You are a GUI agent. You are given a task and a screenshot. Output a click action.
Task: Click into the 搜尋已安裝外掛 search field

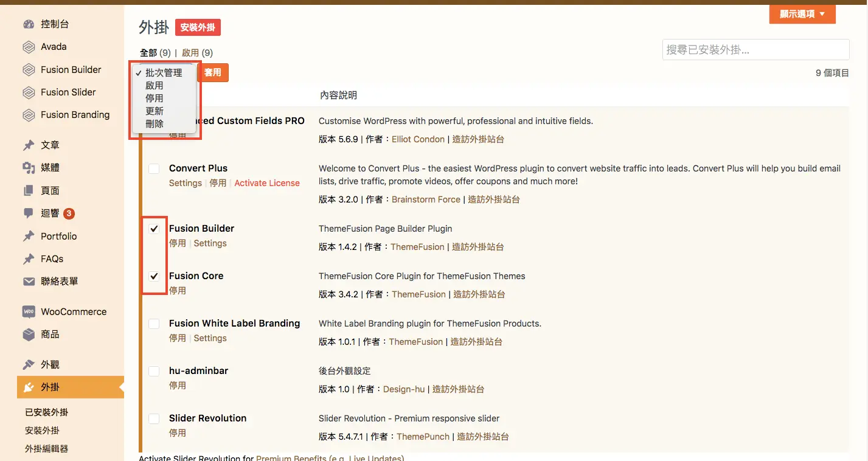(755, 50)
